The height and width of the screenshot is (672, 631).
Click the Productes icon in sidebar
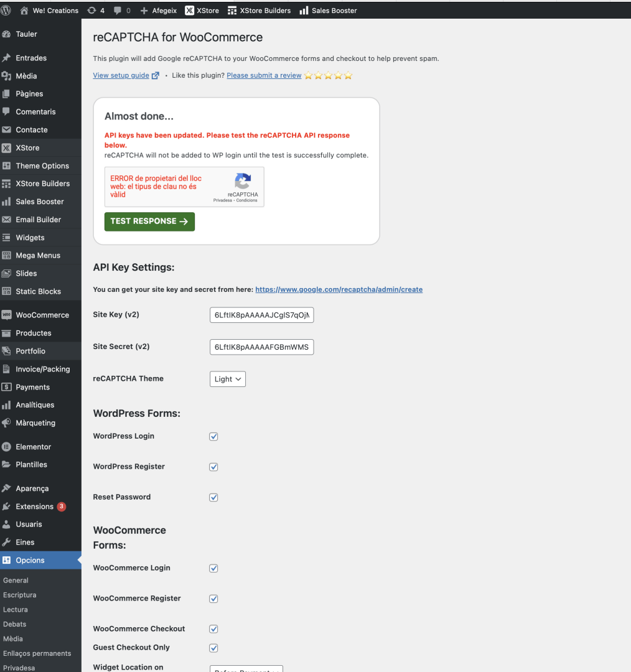tap(6, 333)
